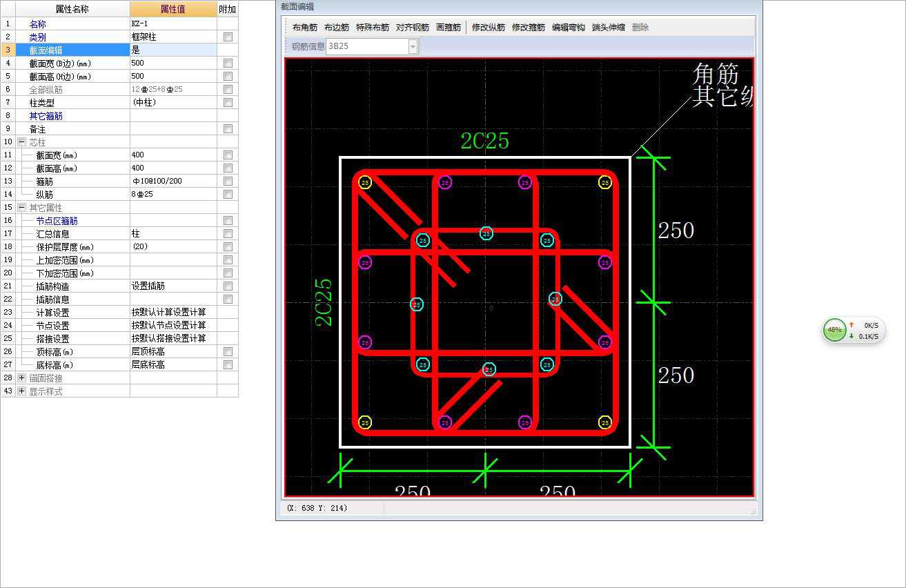Click the 纵筋 value 8⌀25
The image size is (906, 588).
173,194
